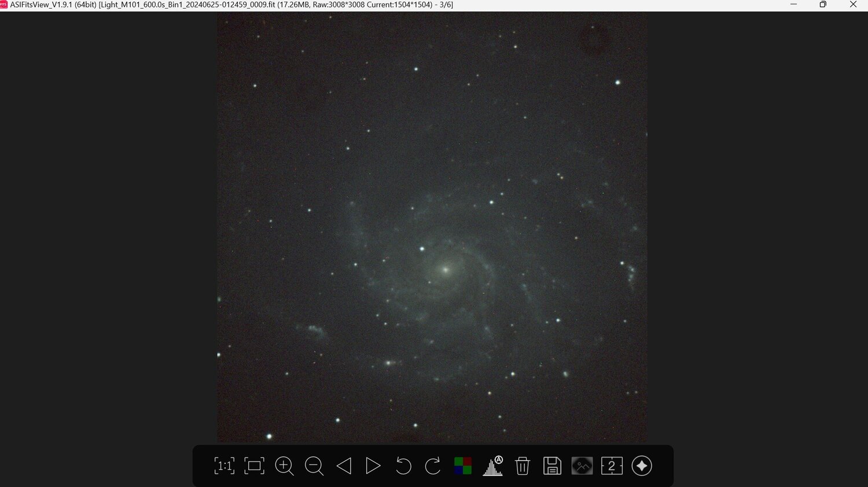Toggle auto-stretch on the histogram

tap(499, 460)
